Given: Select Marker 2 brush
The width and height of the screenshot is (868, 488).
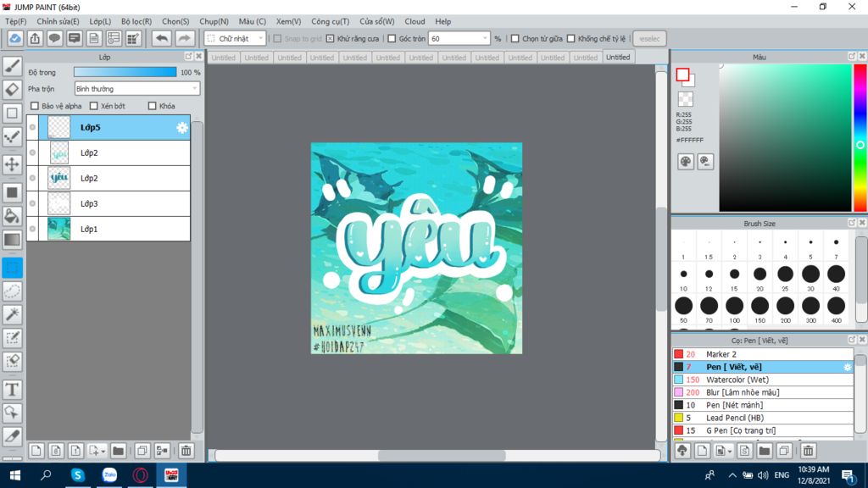Looking at the screenshot, I should tap(763, 354).
